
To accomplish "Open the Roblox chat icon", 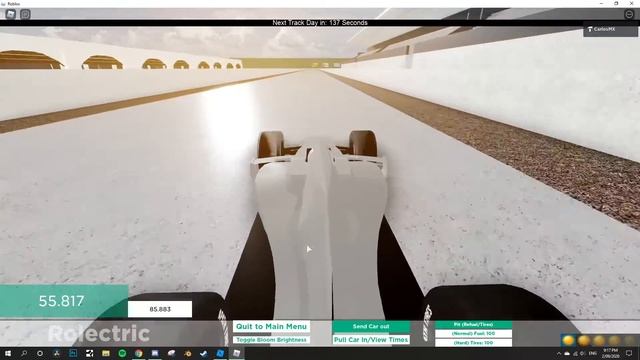I will click(25, 14).
